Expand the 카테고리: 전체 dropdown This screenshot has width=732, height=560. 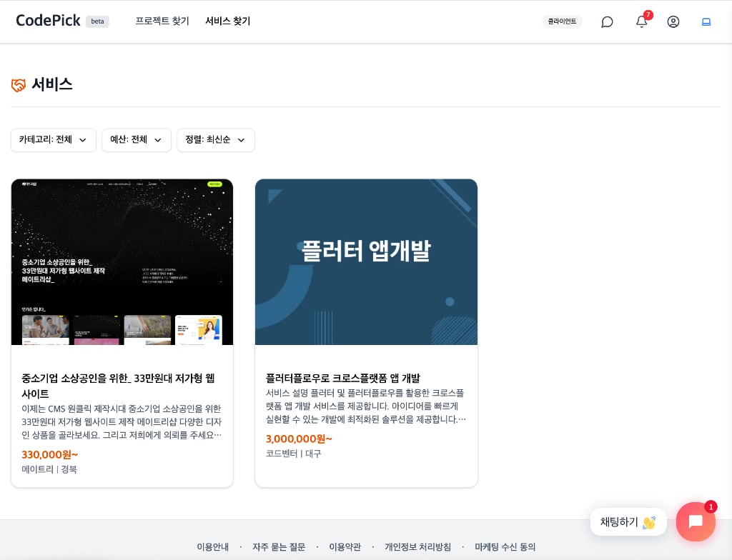point(54,140)
